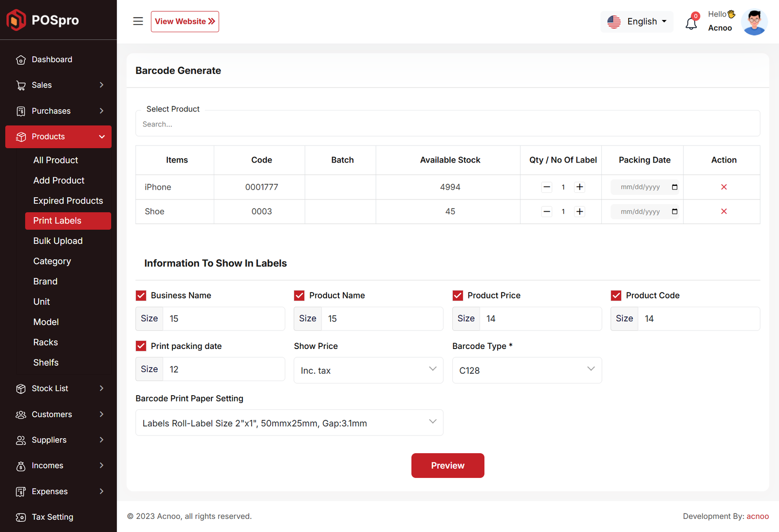779x532 pixels.
Task: Remove the iPhone row with red X
Action: pyautogui.click(x=723, y=187)
